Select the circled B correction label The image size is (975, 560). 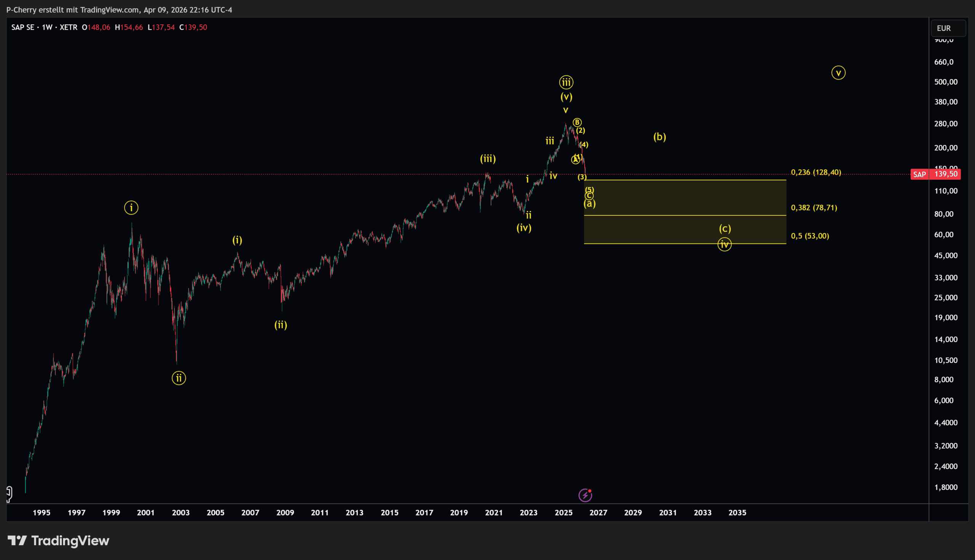pos(577,122)
